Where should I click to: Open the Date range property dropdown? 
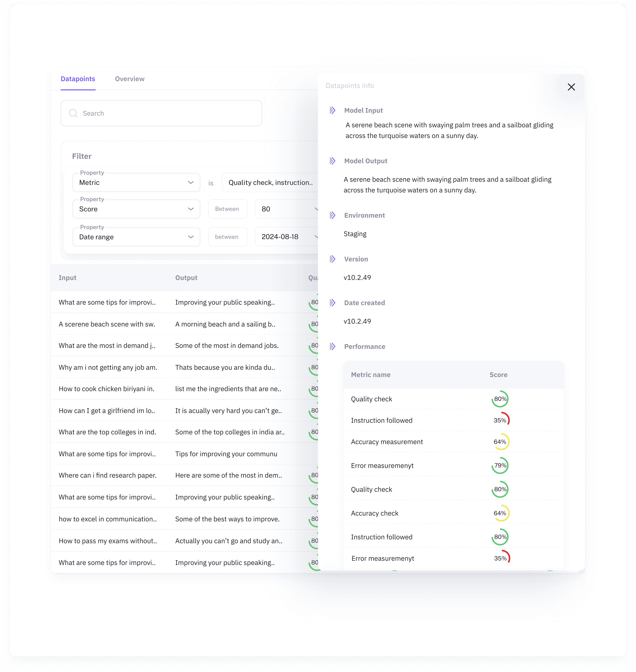click(136, 237)
